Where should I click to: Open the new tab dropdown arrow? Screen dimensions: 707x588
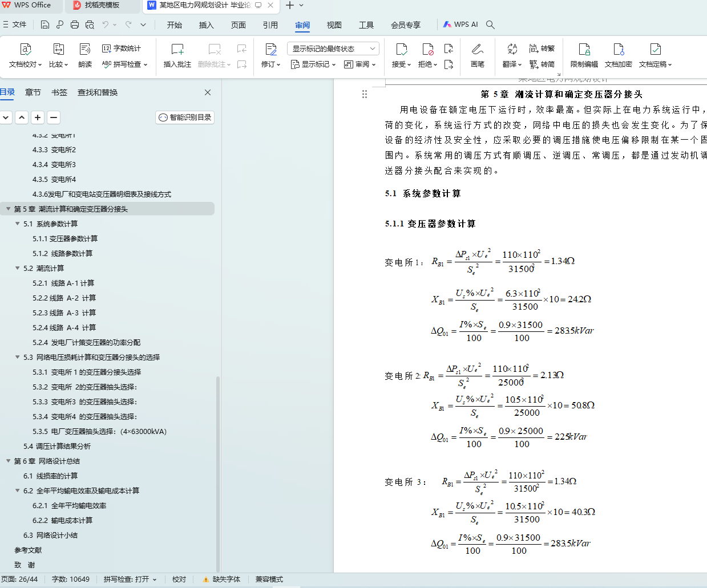point(301,5)
